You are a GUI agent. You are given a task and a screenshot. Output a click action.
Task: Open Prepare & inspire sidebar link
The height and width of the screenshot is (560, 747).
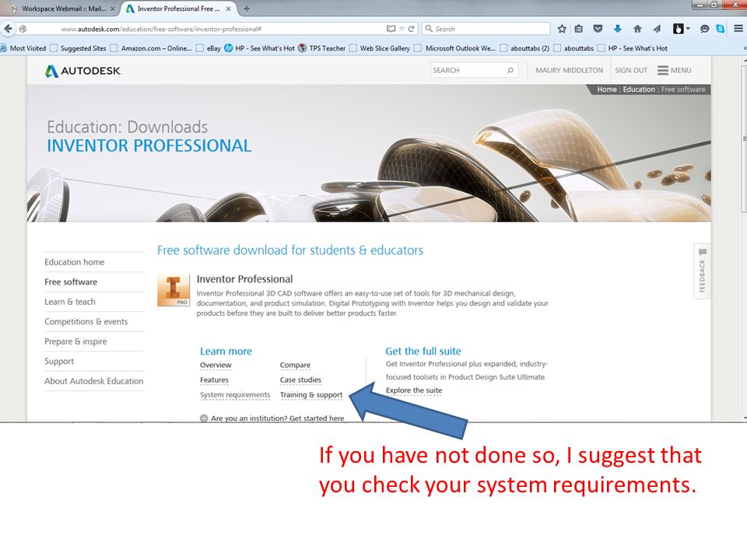pos(75,341)
